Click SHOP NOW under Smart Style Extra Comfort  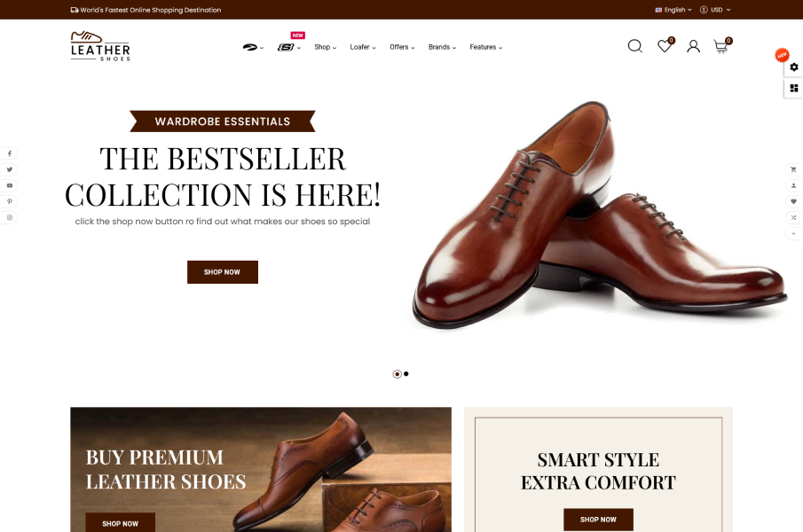pos(598,520)
